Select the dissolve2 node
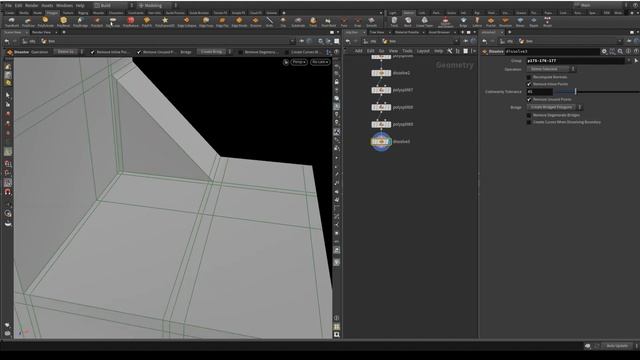The height and width of the screenshot is (360, 640). pyautogui.click(x=381, y=73)
